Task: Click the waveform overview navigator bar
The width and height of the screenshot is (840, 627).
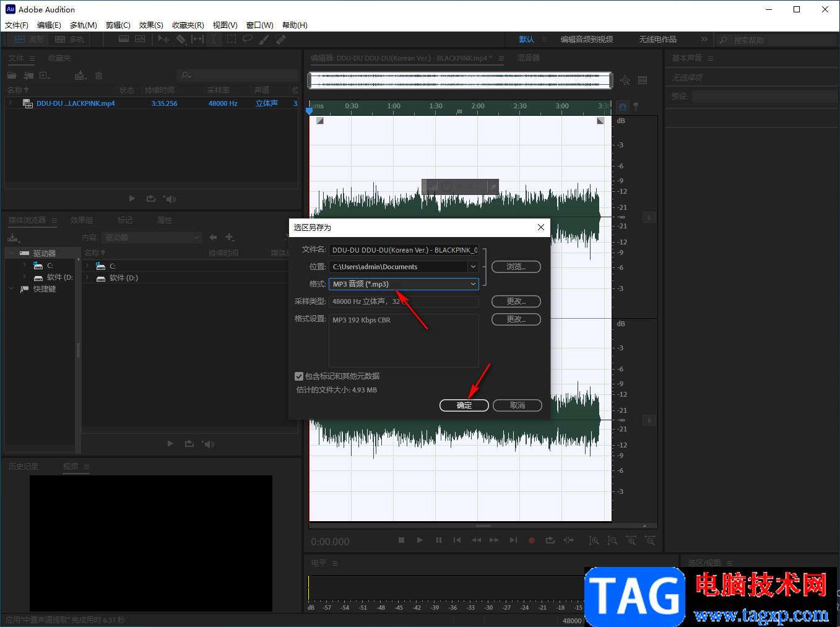Action: [x=460, y=80]
